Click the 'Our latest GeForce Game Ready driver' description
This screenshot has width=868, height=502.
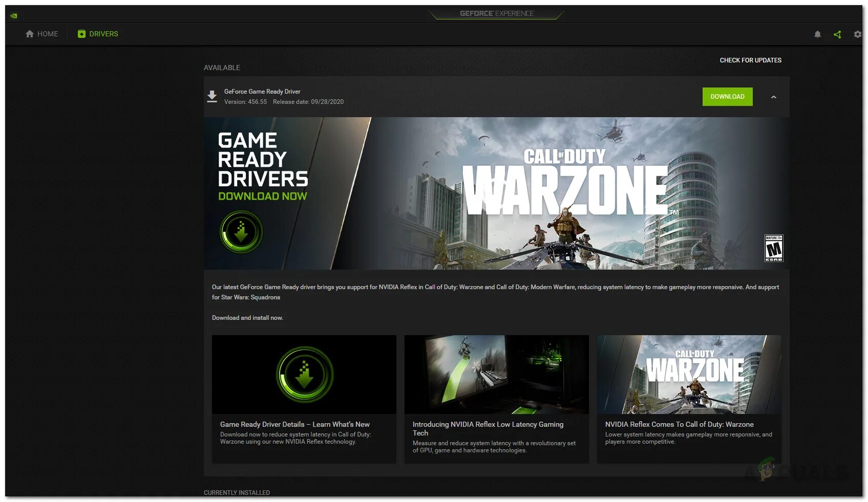tap(496, 292)
